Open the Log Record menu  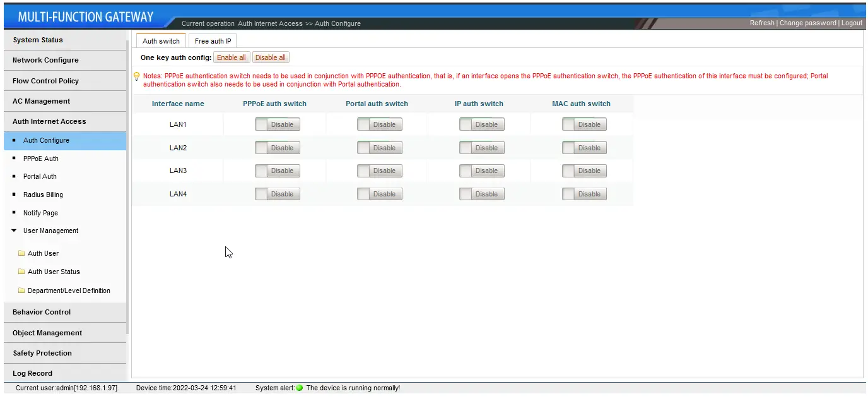coord(64,373)
